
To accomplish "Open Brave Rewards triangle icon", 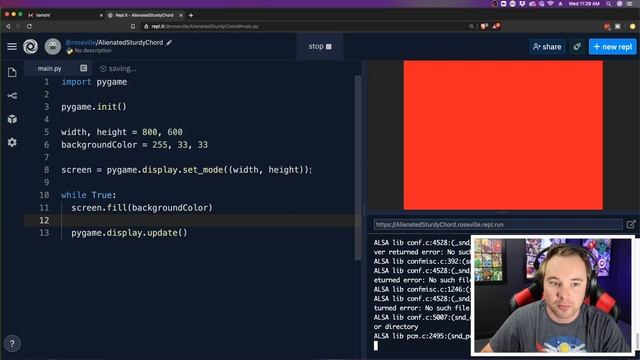I will (x=496, y=26).
